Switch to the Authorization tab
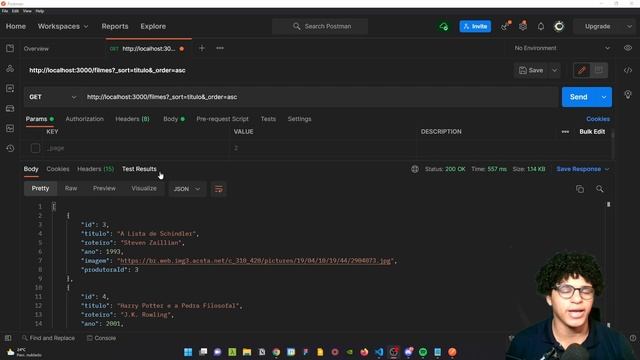This screenshot has height=360, width=640. pos(84,119)
